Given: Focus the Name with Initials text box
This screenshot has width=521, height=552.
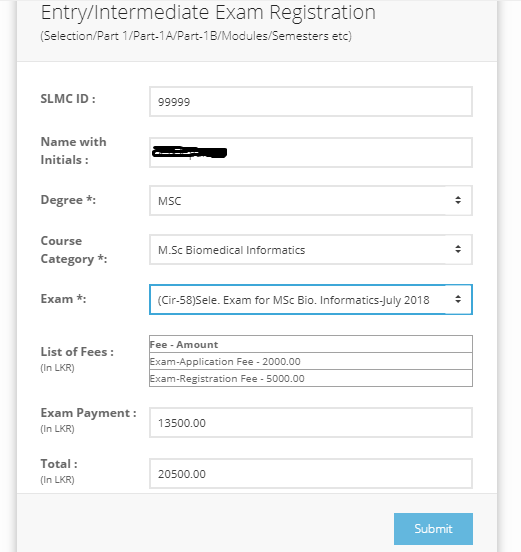Looking at the screenshot, I should pos(310,152).
